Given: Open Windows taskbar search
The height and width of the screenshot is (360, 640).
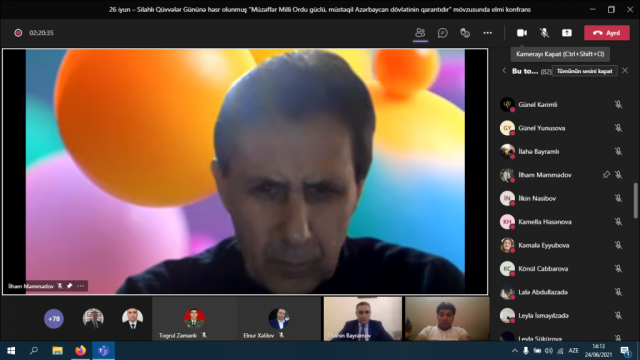Looking at the screenshot, I should coord(34,351).
